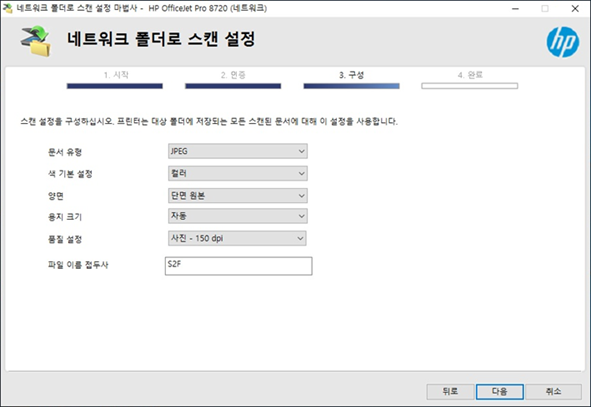The image size is (591, 407).
Task: Click the empty 4. 완료 progress bar
Action: tap(470, 86)
